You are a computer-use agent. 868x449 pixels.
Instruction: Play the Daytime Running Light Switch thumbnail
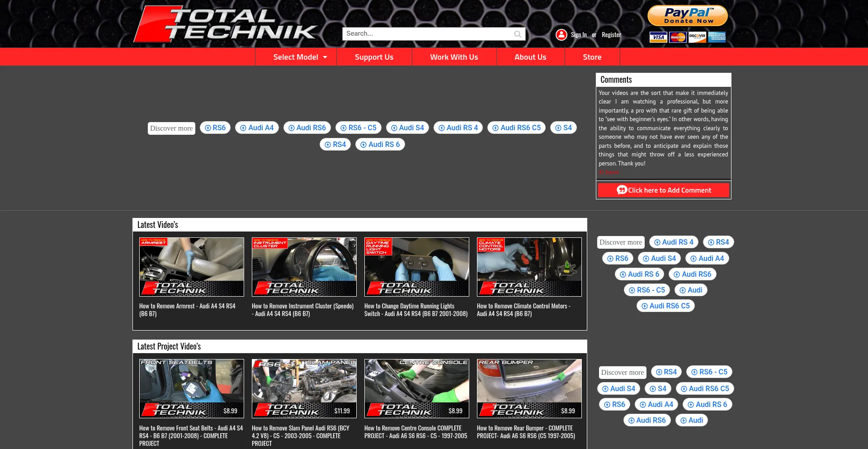(x=417, y=267)
